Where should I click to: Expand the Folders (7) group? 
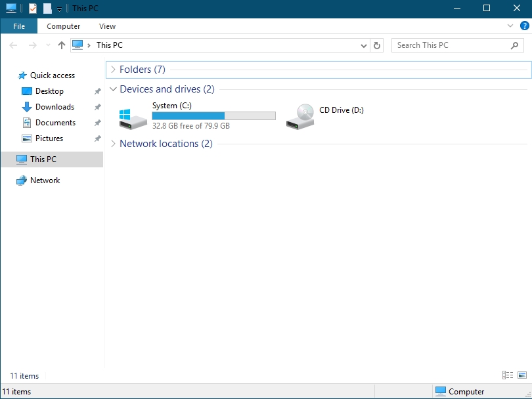pyautogui.click(x=113, y=70)
